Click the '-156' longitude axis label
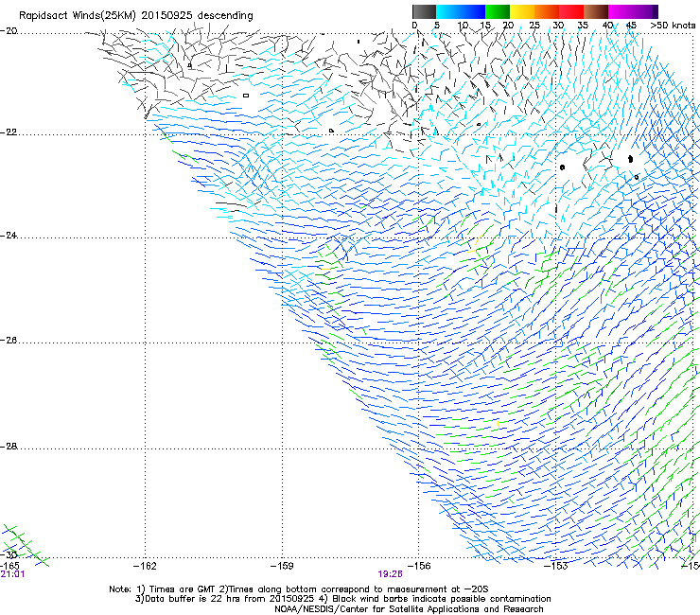 tap(419, 566)
